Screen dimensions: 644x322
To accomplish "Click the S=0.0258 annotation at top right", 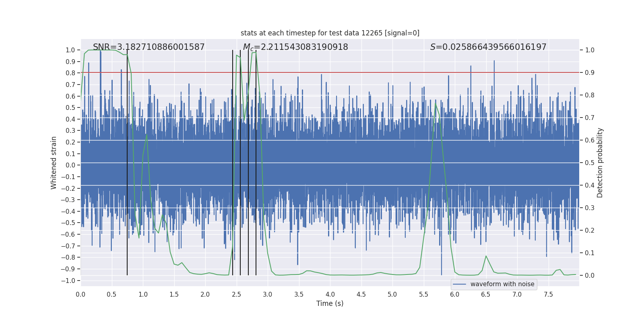I will (x=488, y=47).
